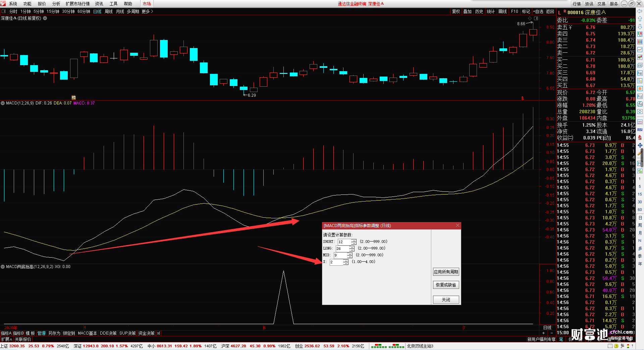Select the 1分钟 period
Image resolution: width=644 pixels, height=350 pixels.
(25, 11)
